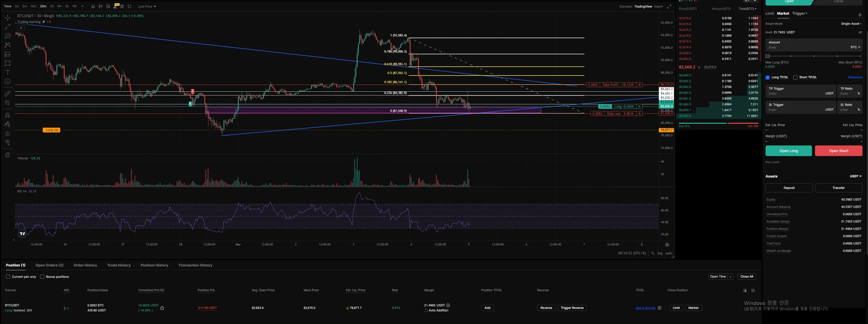Cancel the Take Profit order line
The width and height of the screenshot is (868, 324).
(640, 85)
